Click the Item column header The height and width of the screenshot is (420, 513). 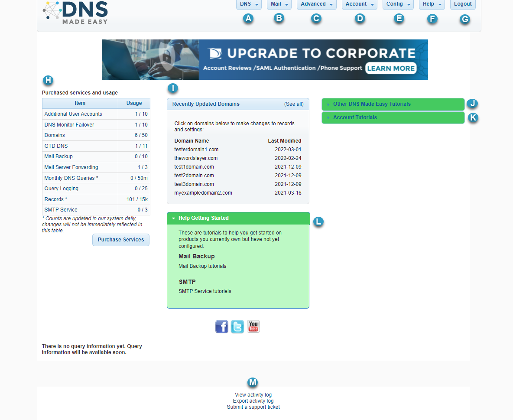point(80,103)
